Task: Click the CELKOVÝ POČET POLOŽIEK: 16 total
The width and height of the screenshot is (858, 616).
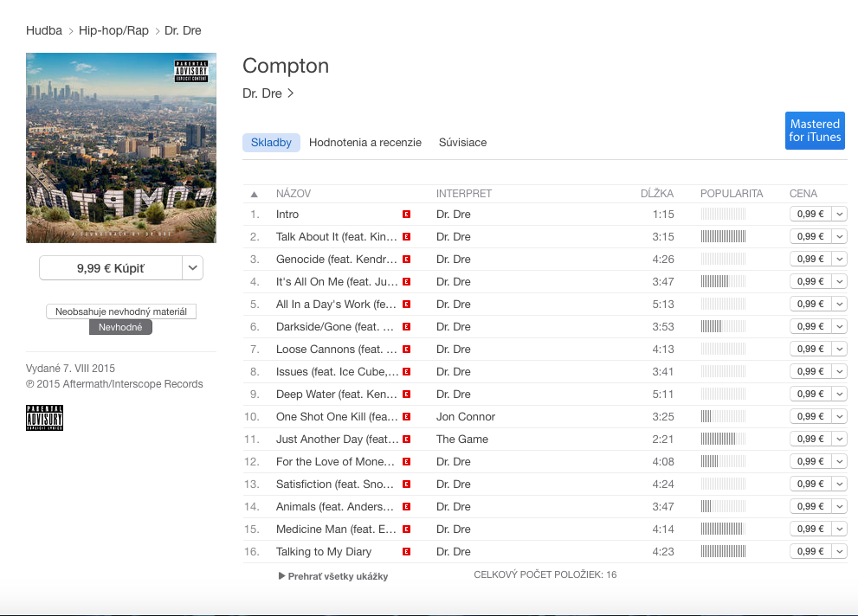Action: [545, 574]
